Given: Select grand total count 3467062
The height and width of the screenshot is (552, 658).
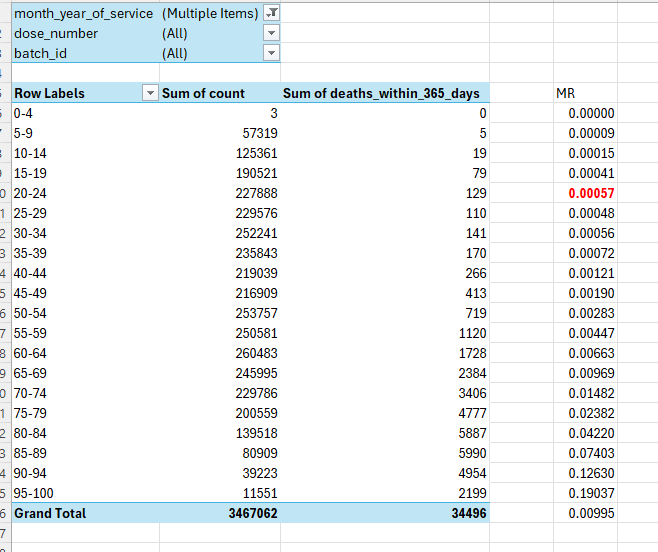Looking at the screenshot, I should pos(220,513).
